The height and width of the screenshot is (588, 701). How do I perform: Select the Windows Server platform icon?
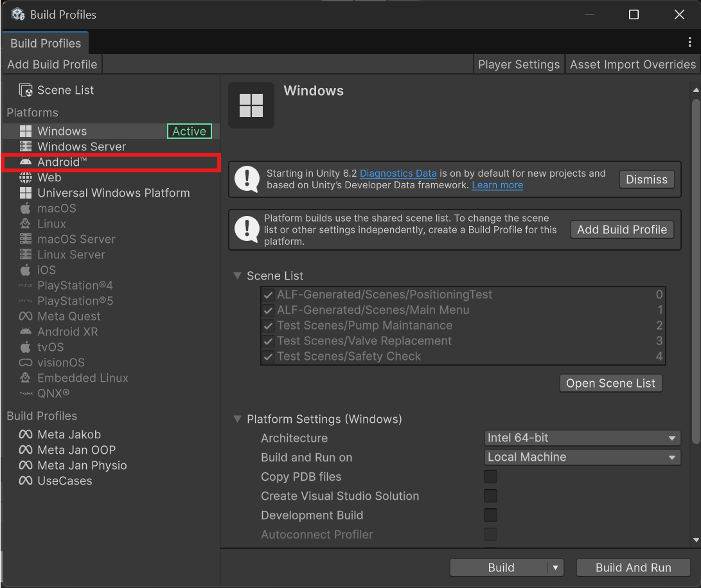click(x=26, y=147)
